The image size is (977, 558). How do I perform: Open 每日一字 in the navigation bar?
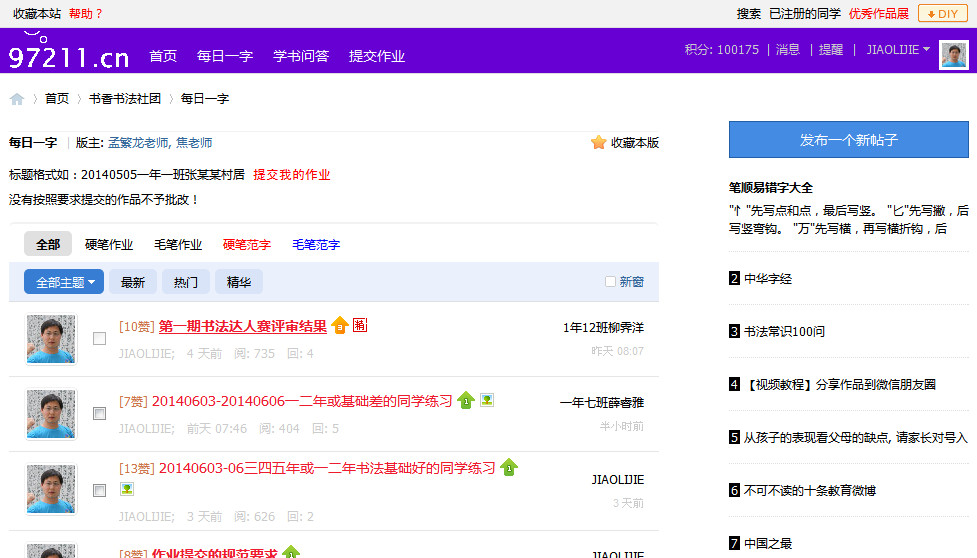point(225,56)
